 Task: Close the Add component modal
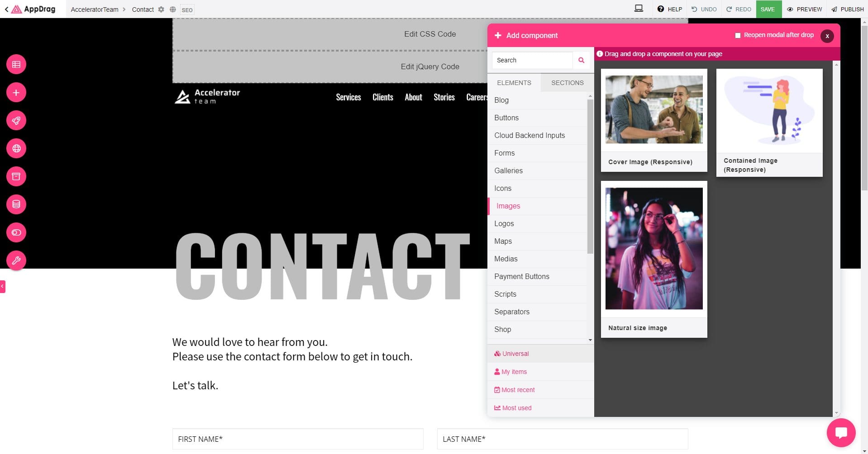point(827,36)
